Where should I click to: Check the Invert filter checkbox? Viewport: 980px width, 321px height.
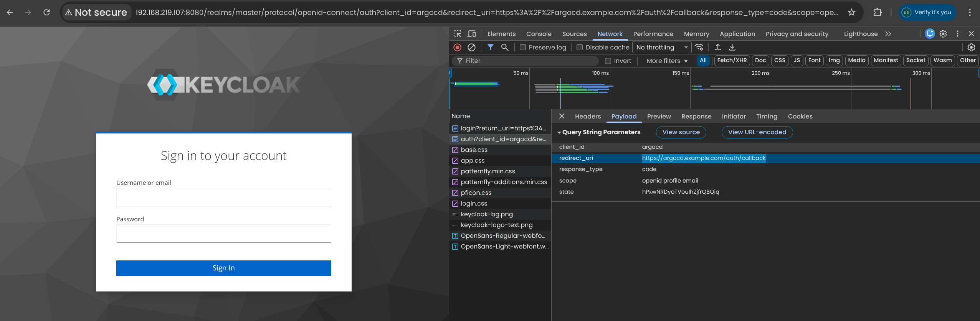tap(608, 61)
